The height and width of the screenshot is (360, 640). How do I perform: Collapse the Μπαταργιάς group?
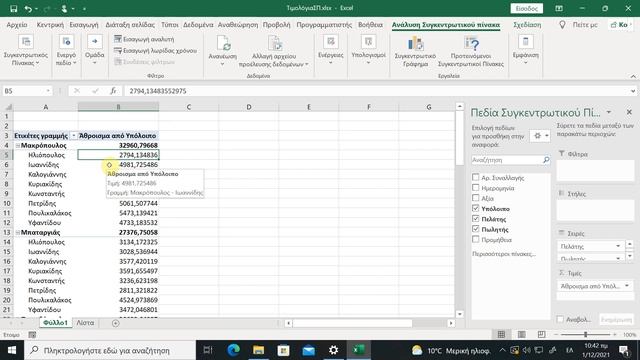click(x=18, y=232)
